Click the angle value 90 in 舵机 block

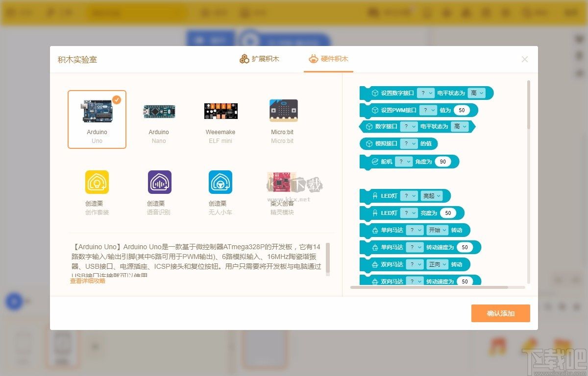(442, 162)
